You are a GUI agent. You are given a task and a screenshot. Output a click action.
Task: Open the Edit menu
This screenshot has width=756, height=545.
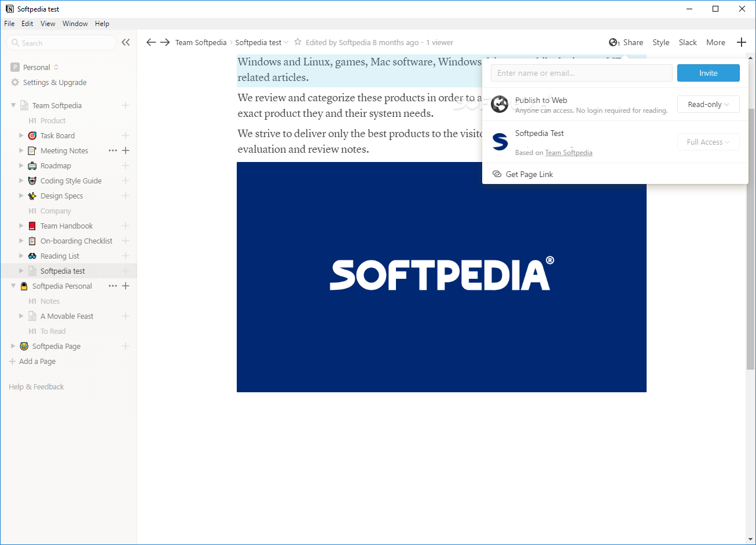27,24
